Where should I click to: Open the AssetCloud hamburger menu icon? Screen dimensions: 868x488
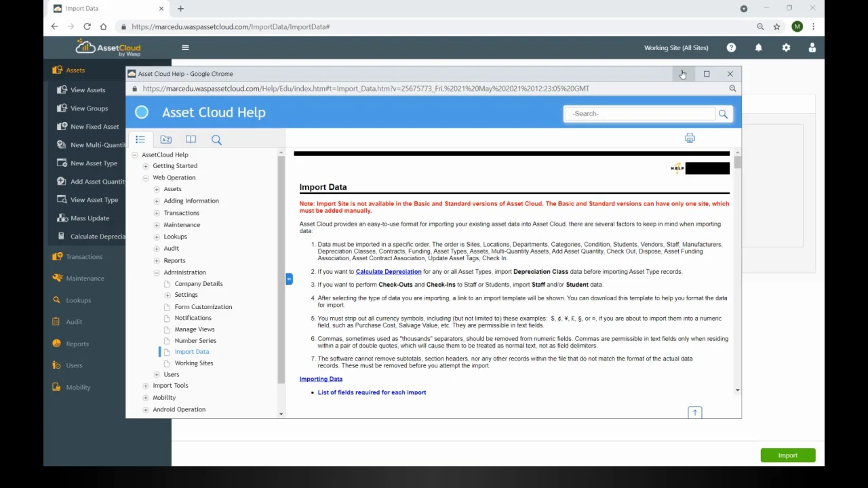click(185, 47)
